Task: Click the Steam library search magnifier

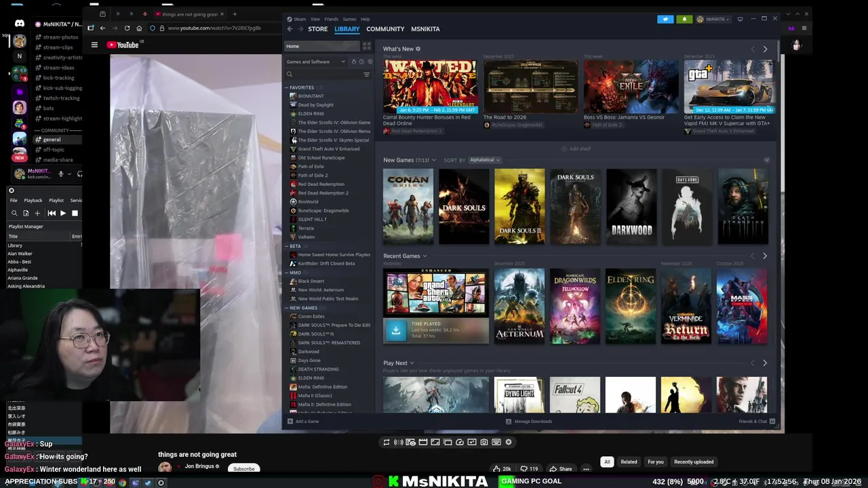Action: pos(290,75)
